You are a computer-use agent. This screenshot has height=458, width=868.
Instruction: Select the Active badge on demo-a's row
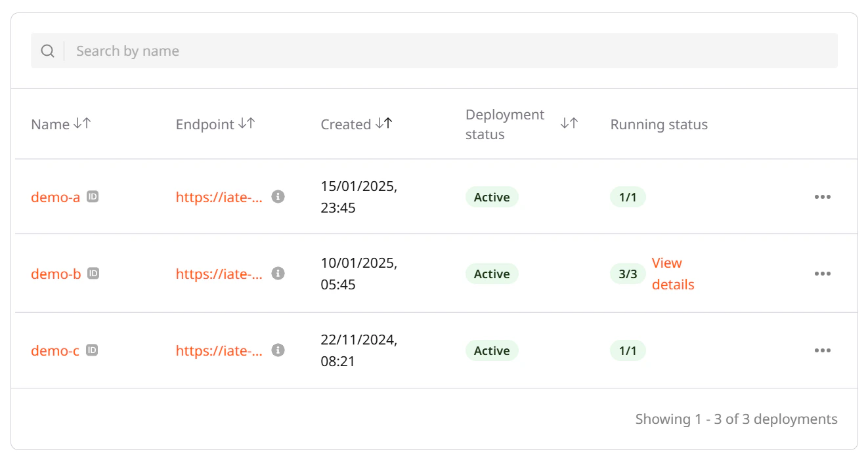coord(492,197)
